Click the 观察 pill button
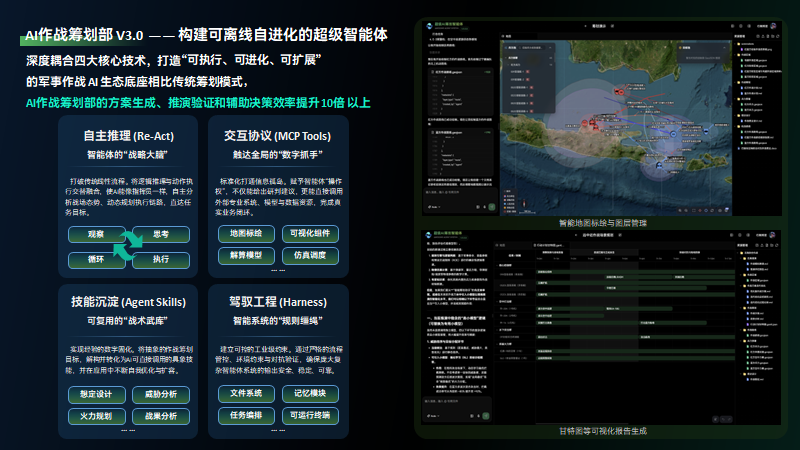Screen dimensions: 800x450 tap(96, 234)
